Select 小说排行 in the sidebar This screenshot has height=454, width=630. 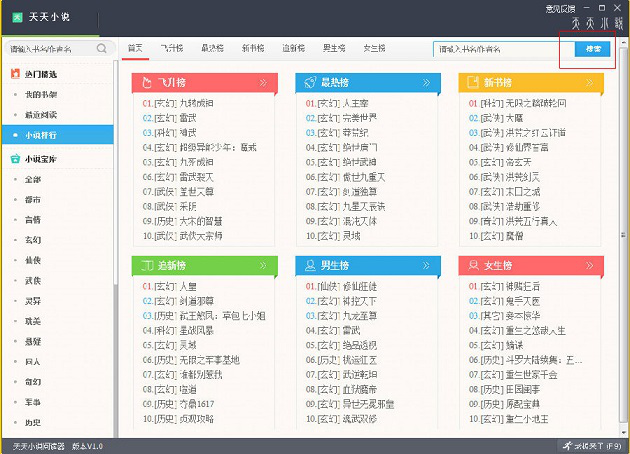click(58, 135)
